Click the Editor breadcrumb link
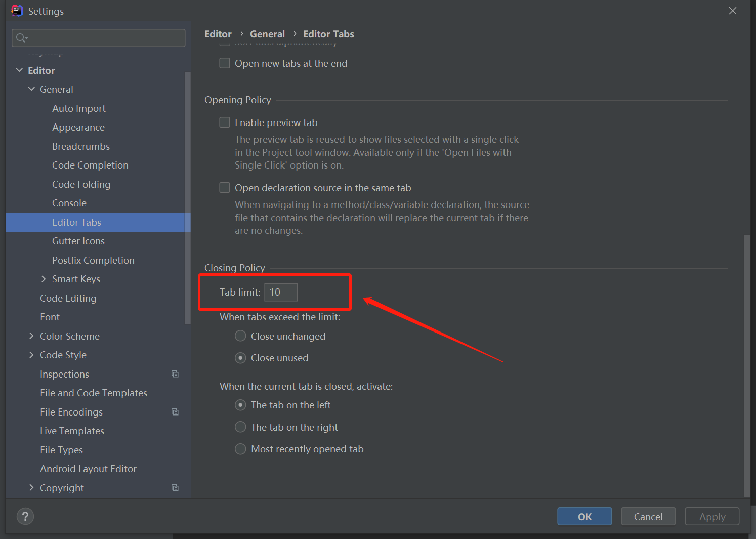This screenshot has height=539, width=756. 218,34
